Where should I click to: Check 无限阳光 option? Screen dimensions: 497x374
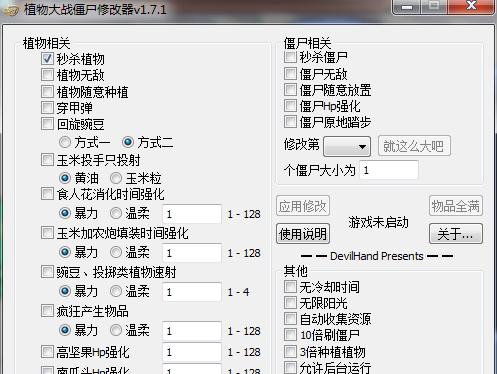point(290,303)
